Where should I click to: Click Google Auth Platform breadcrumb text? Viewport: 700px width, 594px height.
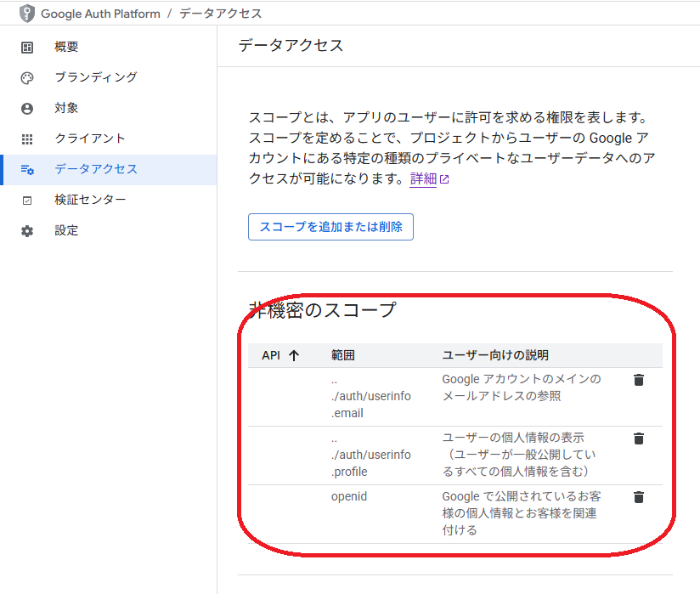[100, 14]
